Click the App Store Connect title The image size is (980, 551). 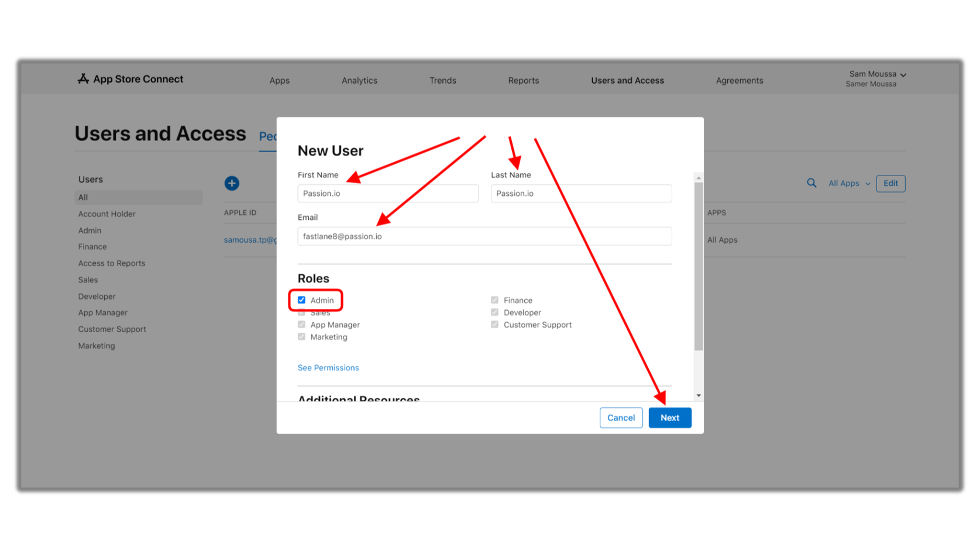[x=138, y=79]
